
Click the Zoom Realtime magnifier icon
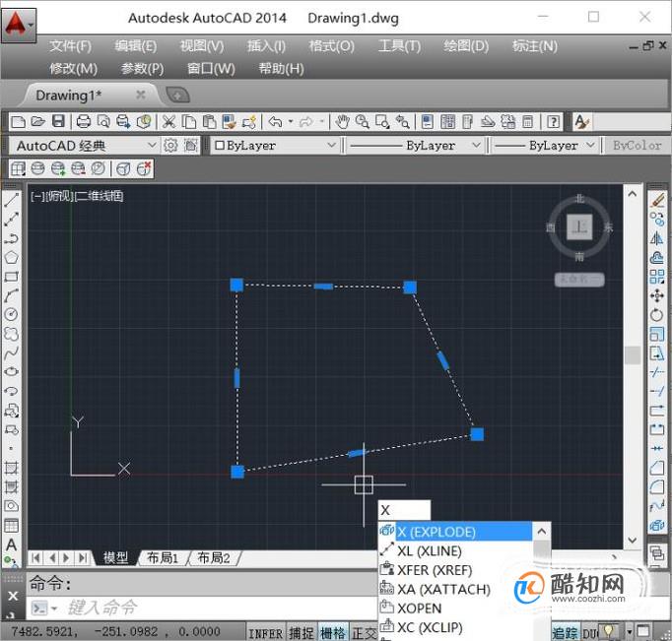tap(363, 122)
